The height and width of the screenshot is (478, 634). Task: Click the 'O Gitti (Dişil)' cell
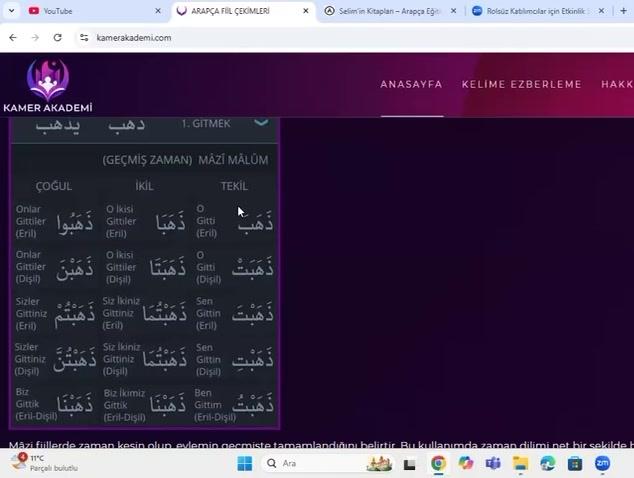point(235,267)
